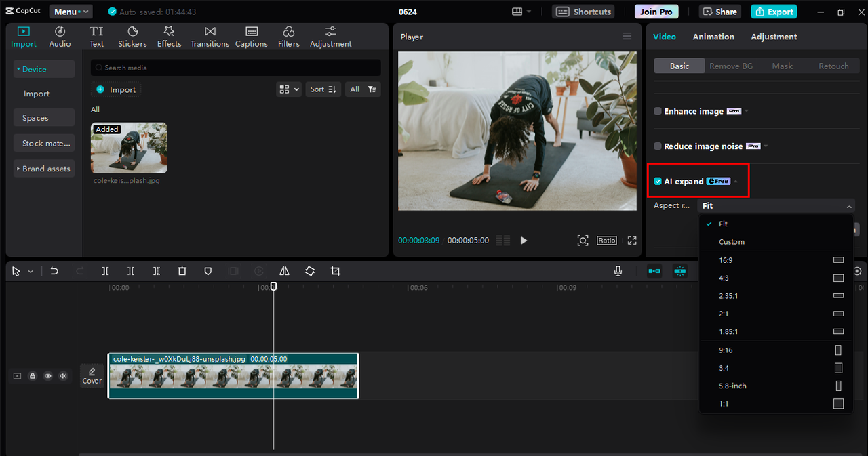
Task: Choose the 5.8-inch aspect ratio
Action: click(776, 386)
